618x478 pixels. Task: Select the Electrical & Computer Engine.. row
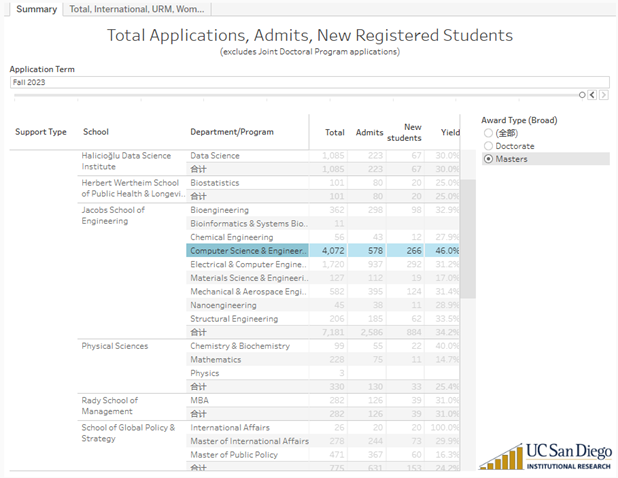click(x=248, y=264)
